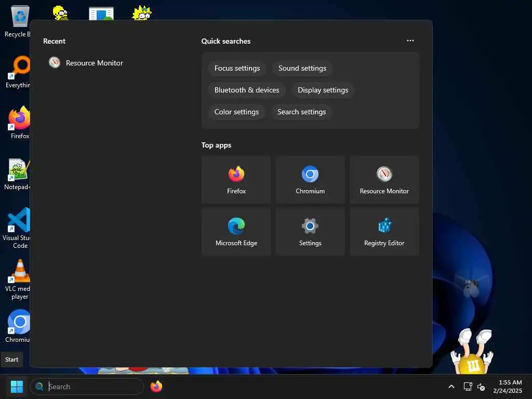532x399 pixels.
Task: Launch Microsoft Edge from Top apps
Action: coord(236,232)
